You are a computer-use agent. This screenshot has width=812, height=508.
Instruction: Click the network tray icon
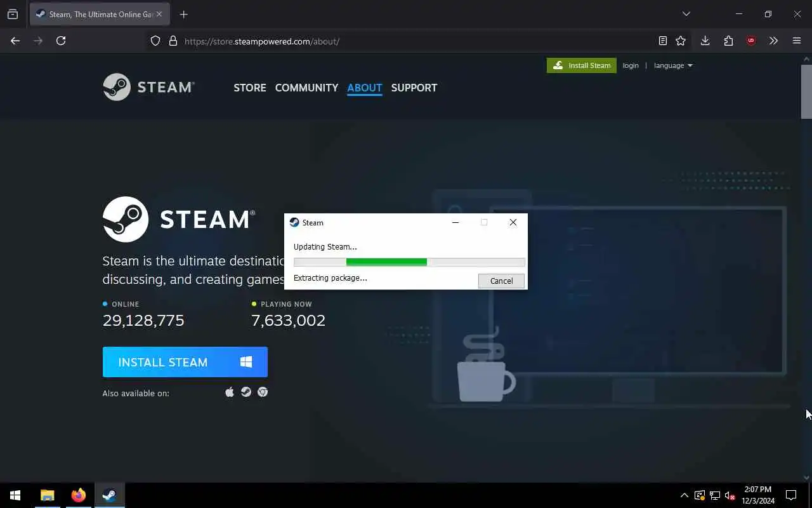(x=715, y=495)
